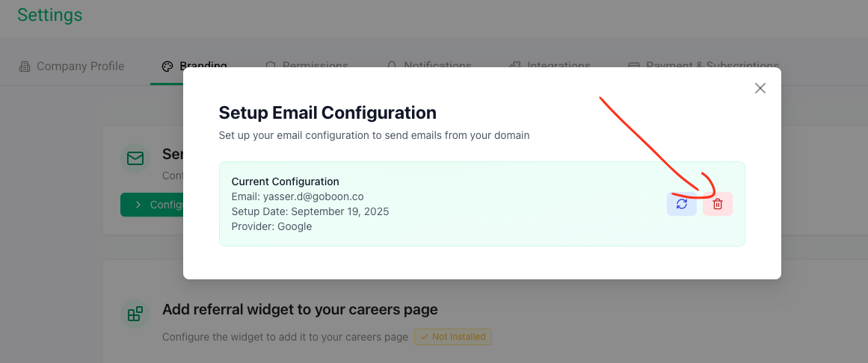Image resolution: width=868 pixels, height=363 pixels.
Task: Open the Company Profile tab
Action: tap(80, 66)
